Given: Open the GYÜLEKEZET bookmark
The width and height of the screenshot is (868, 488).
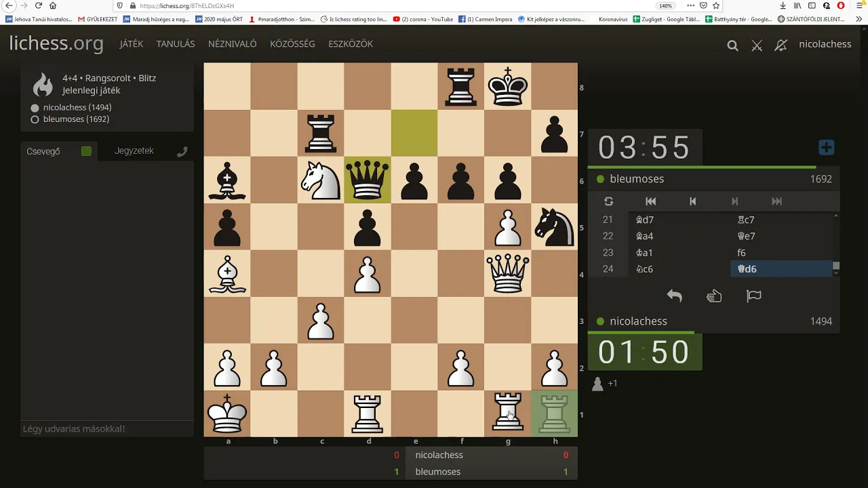Looking at the screenshot, I should pos(97,19).
